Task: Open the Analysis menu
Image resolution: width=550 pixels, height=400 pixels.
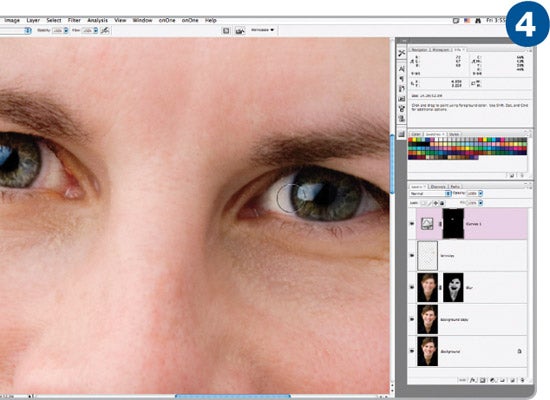Action: pos(98,20)
